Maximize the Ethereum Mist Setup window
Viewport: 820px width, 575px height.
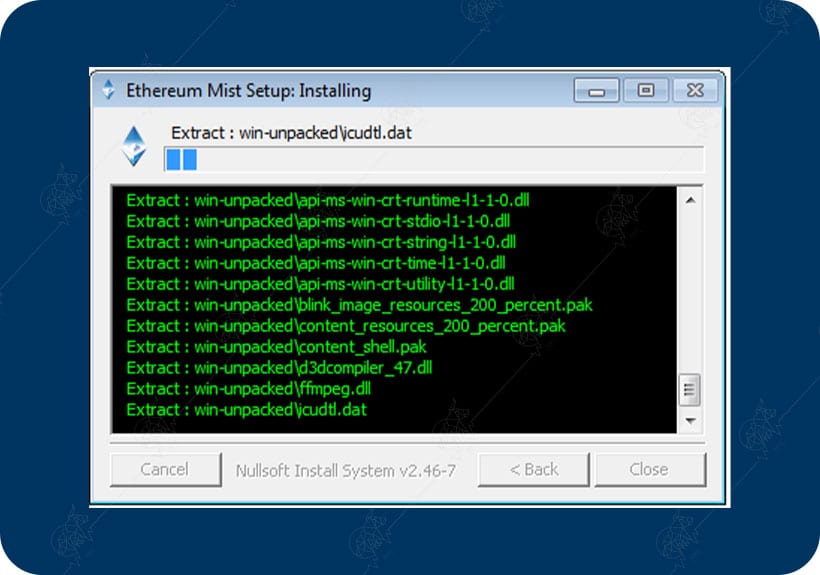645,91
